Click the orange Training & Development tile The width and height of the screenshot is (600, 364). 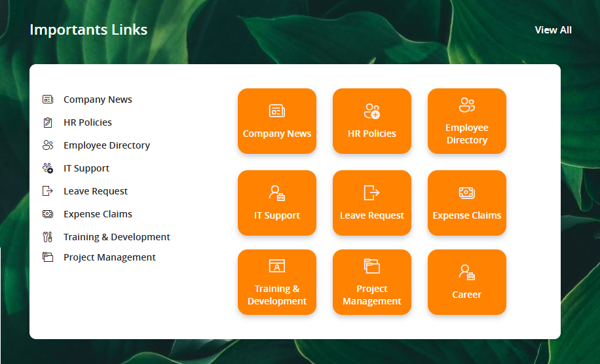click(277, 282)
